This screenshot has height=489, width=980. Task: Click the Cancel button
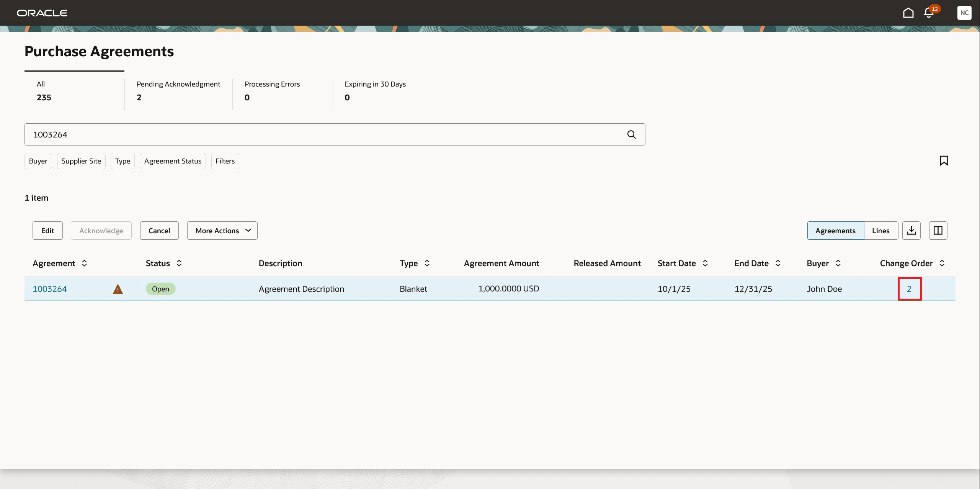[x=159, y=230]
